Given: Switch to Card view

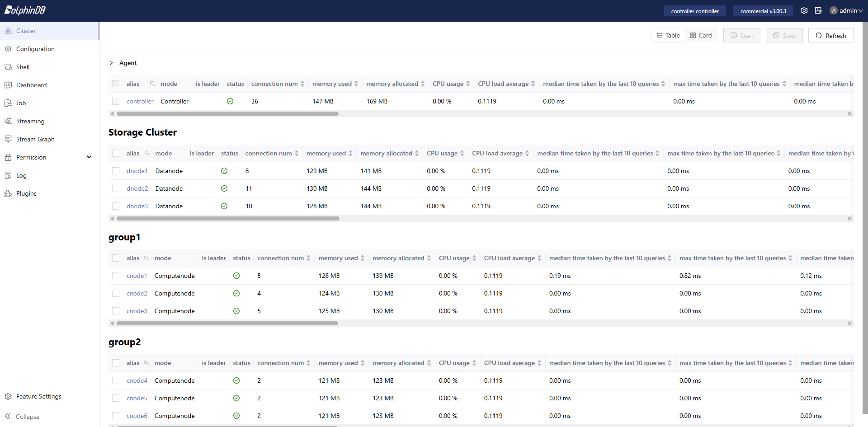Looking at the screenshot, I should pyautogui.click(x=701, y=35).
